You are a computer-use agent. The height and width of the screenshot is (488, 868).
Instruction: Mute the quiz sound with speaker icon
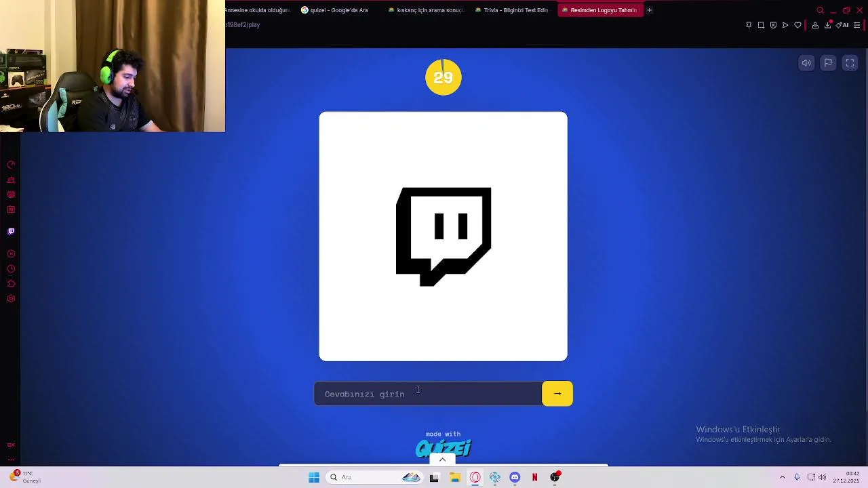pyautogui.click(x=806, y=63)
